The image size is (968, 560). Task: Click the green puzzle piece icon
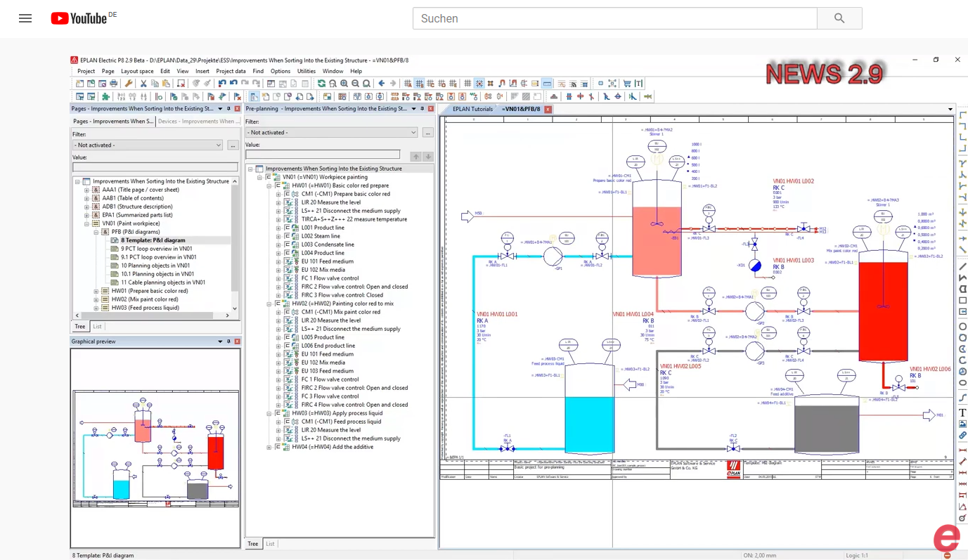point(105,96)
